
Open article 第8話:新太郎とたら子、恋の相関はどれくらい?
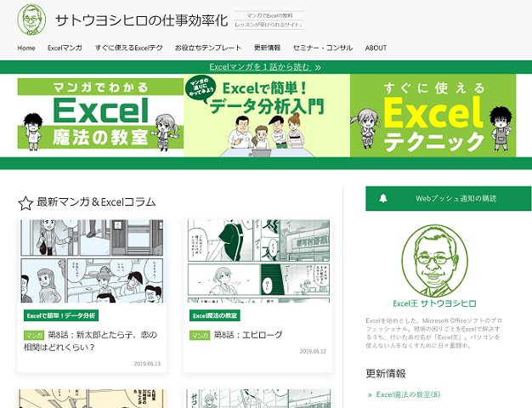click(91, 341)
